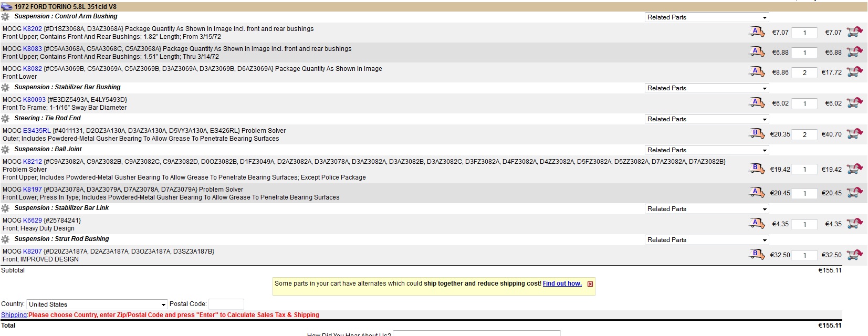Remove MOOG K8197 using its cart icon

pos(854,192)
